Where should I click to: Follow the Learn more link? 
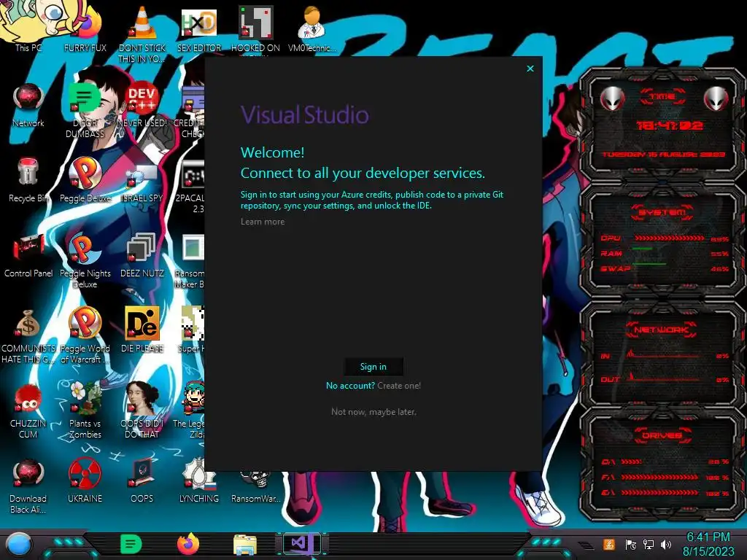(263, 222)
